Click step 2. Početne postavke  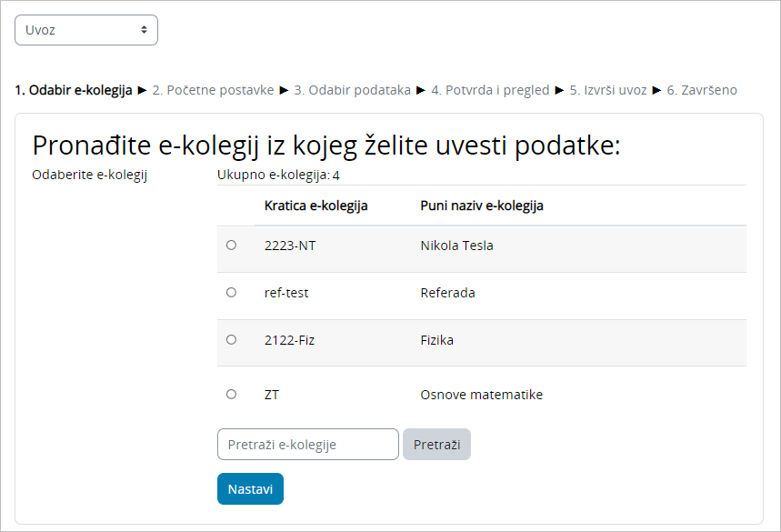point(213,90)
